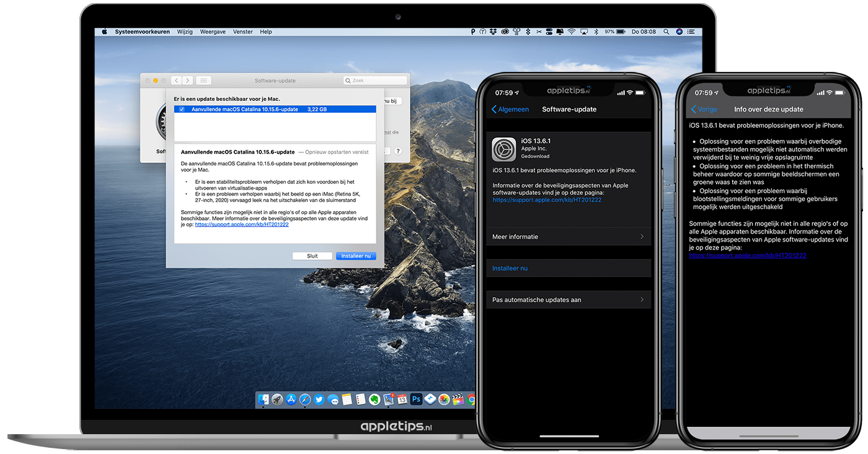Launch Evernote from the dock
The image size is (868, 454).
click(374, 399)
